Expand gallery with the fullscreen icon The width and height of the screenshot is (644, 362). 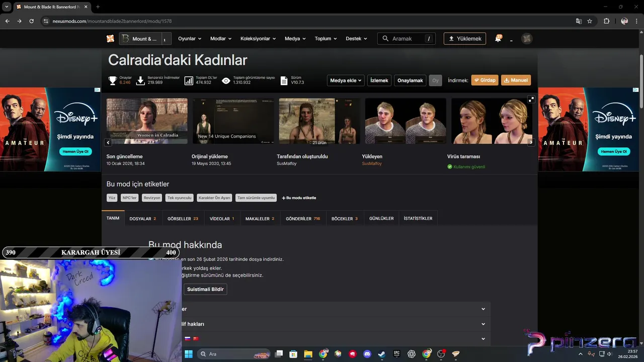pyautogui.click(x=531, y=100)
